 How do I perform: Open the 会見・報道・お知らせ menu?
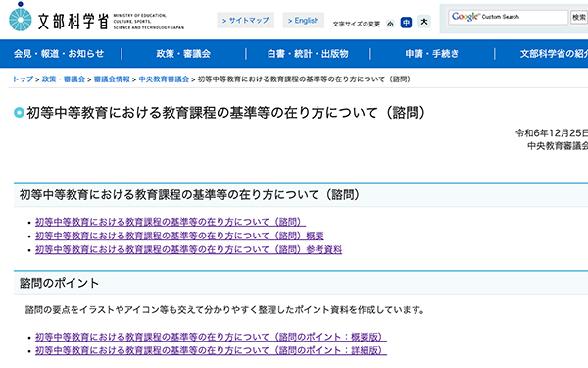[x=59, y=54]
